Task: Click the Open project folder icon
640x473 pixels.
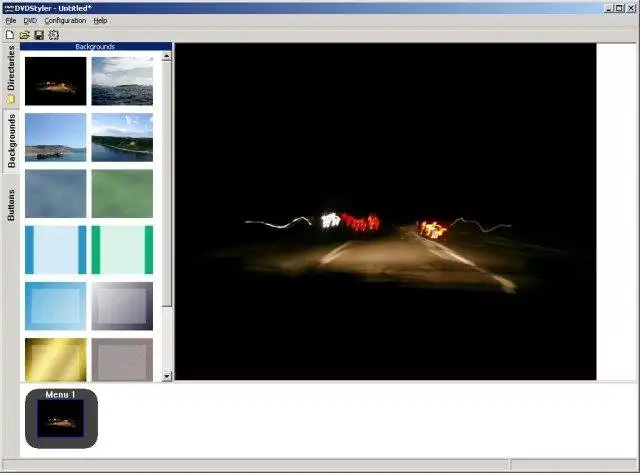Action: click(x=24, y=35)
